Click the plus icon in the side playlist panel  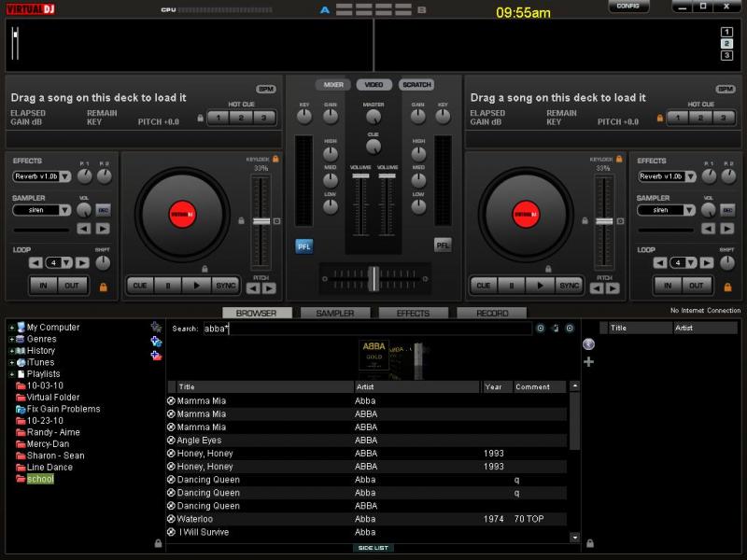coord(588,361)
